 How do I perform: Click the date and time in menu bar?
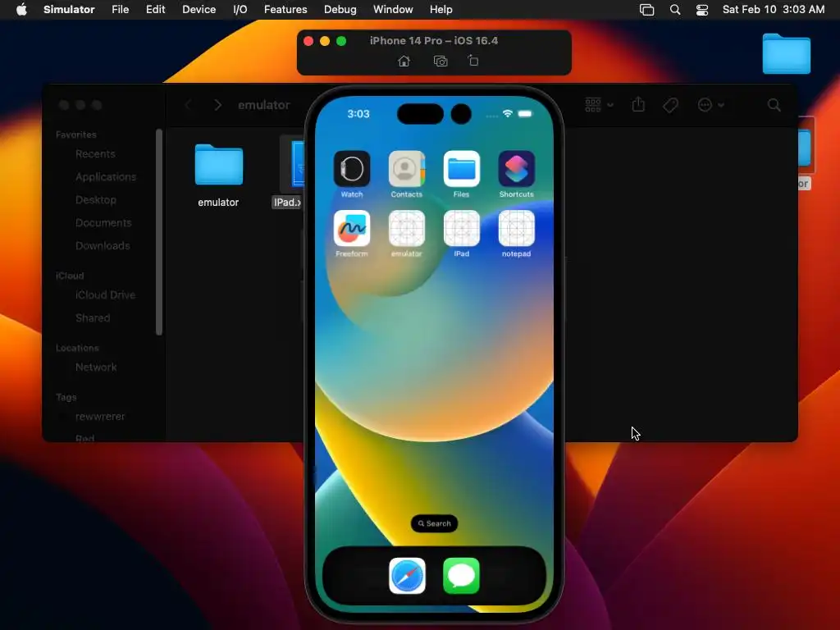[x=774, y=10]
